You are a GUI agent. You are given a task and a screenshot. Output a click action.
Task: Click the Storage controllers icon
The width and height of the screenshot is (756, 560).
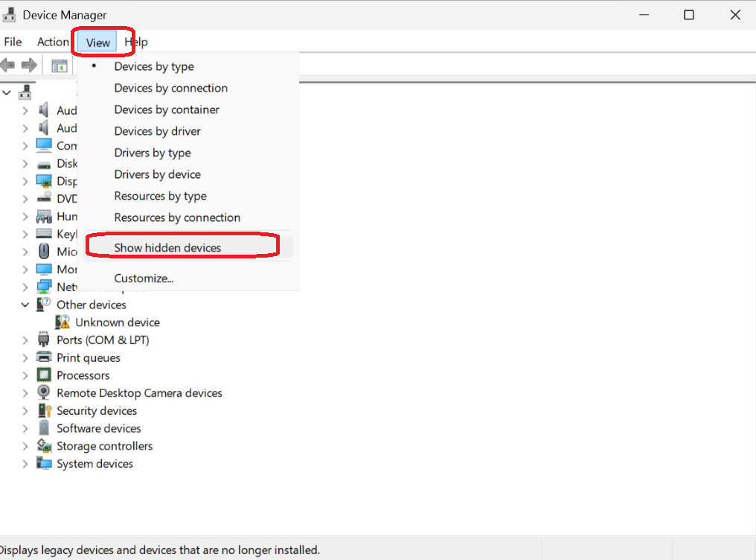(44, 445)
